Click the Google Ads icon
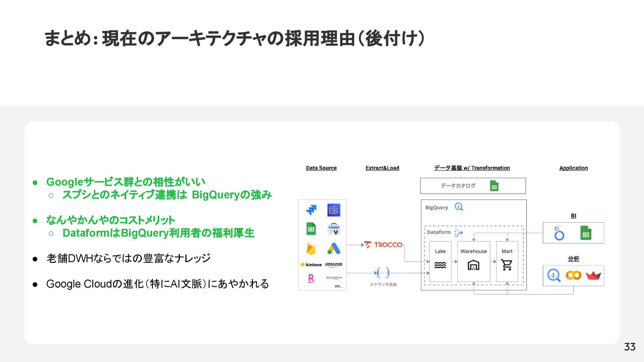The image size is (644, 362). pos(334,249)
